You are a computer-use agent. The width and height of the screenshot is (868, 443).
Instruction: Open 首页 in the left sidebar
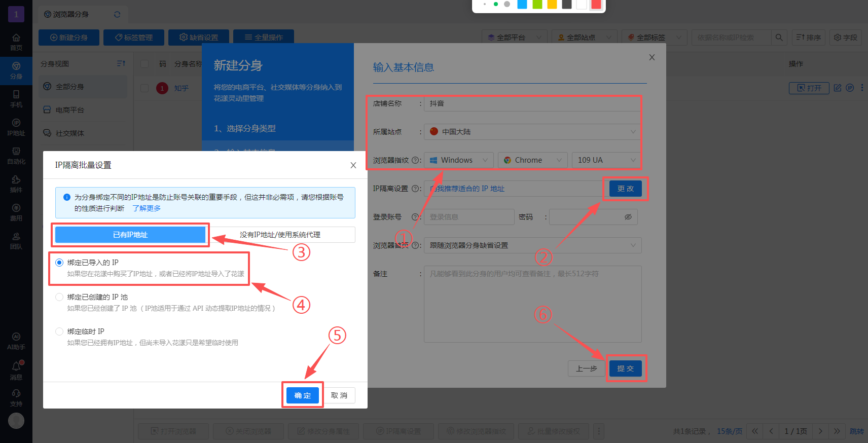point(16,42)
